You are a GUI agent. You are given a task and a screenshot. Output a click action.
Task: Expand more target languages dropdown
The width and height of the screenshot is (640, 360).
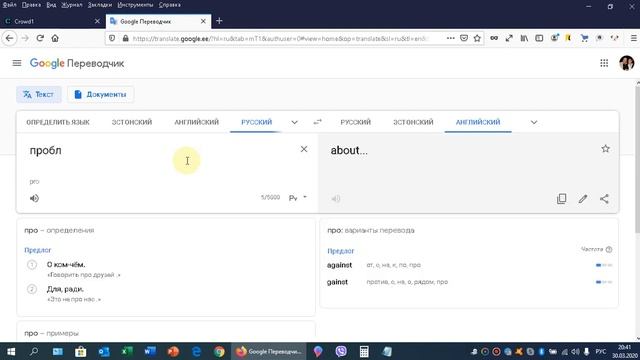coord(533,122)
